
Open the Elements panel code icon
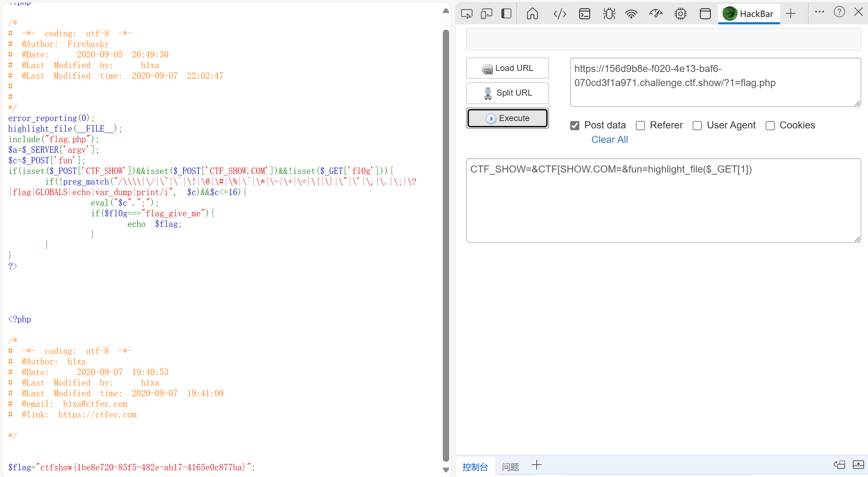pos(560,14)
